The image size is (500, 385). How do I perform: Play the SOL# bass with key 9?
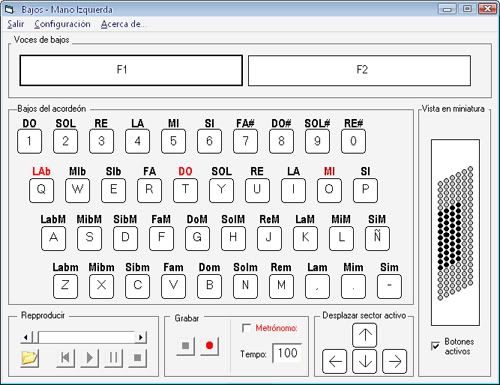pos(318,141)
